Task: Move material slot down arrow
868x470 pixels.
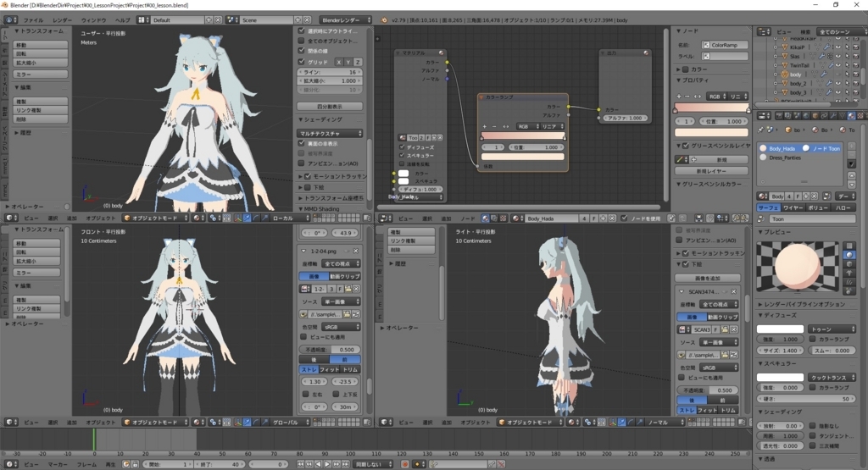Action: 851,185
